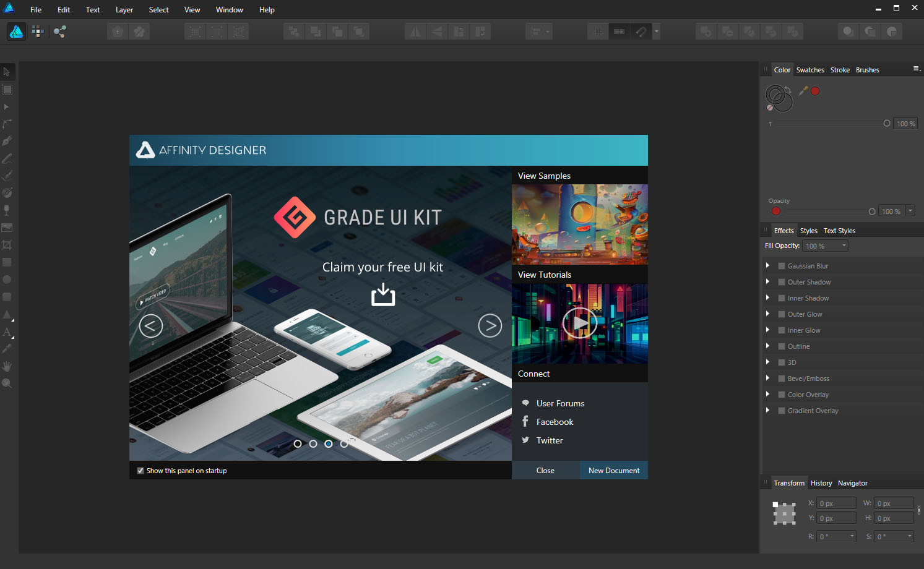Switch to the History tab
The image size is (924, 569).
pyautogui.click(x=821, y=483)
